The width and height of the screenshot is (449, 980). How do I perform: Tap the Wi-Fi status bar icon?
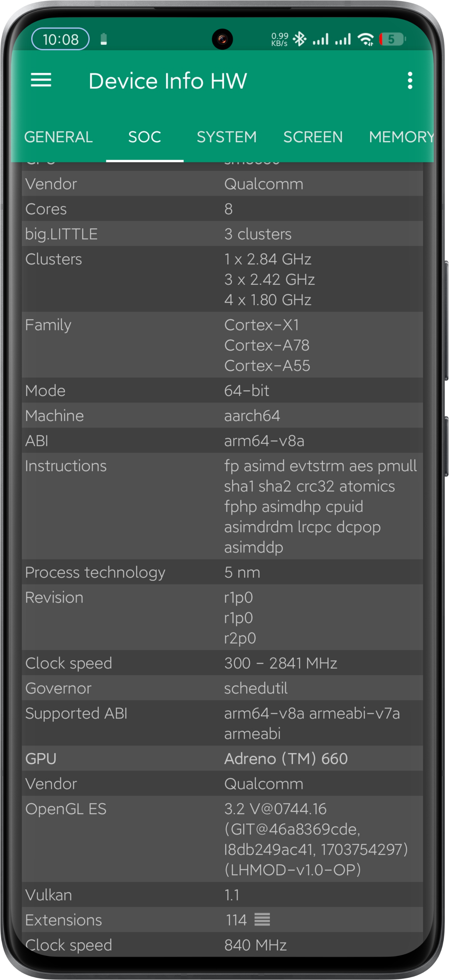pyautogui.click(x=366, y=39)
